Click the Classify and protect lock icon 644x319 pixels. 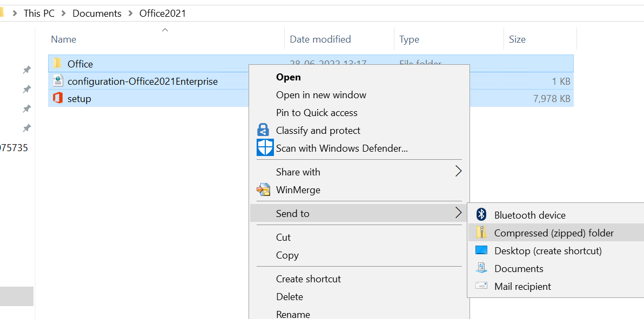(263, 131)
